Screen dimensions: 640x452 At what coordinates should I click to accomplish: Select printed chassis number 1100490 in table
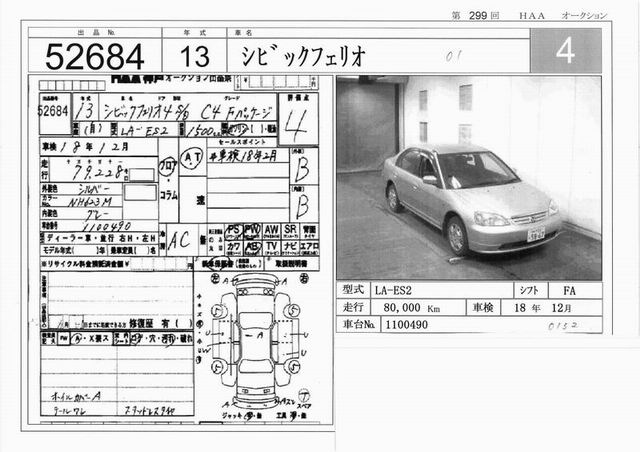tap(407, 325)
